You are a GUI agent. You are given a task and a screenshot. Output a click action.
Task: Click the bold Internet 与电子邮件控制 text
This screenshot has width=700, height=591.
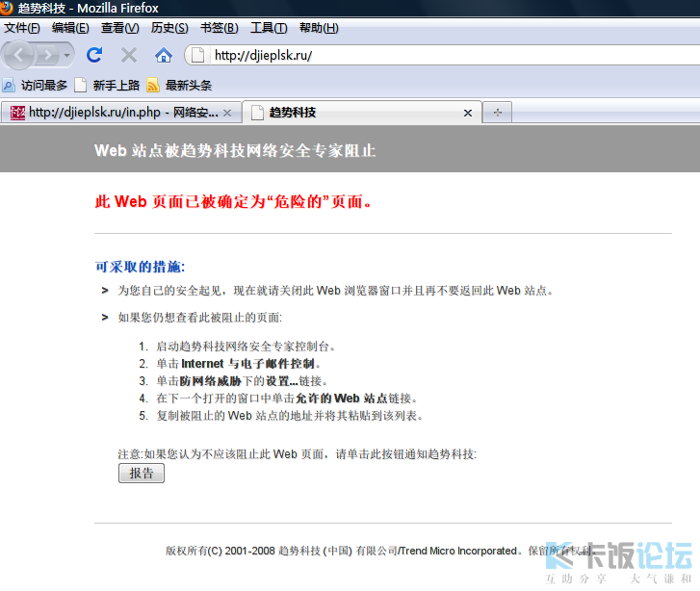pos(248,364)
